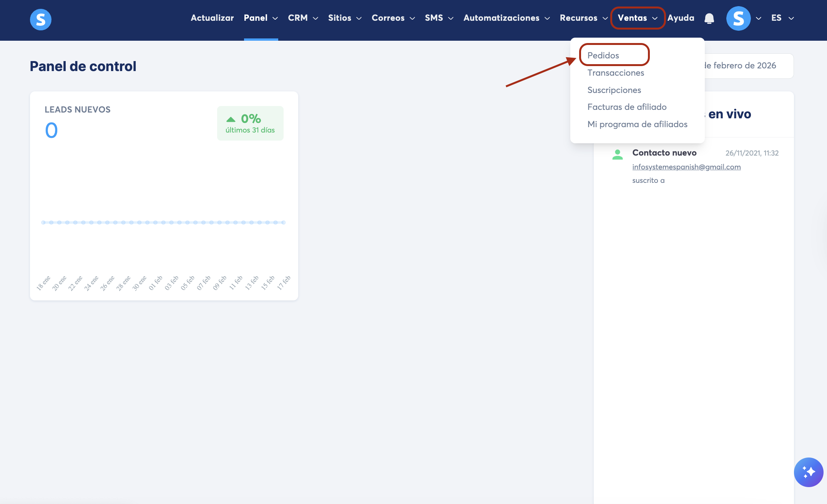Open Facturas de afiliado
Image resolution: width=827 pixels, height=504 pixels.
pyautogui.click(x=627, y=107)
